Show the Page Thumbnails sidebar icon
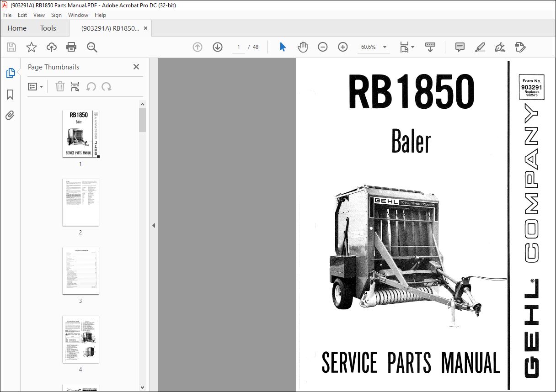 pos(10,73)
